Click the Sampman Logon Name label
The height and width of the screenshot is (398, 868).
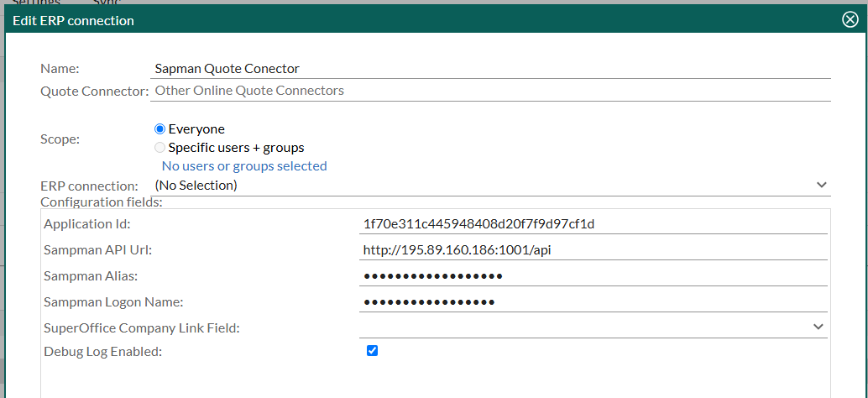pyautogui.click(x=113, y=302)
